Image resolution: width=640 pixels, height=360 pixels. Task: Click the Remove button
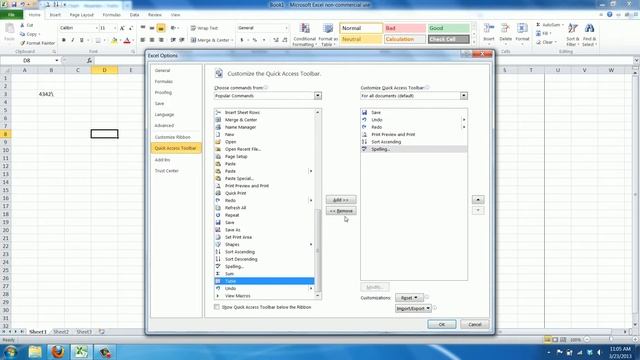341,211
